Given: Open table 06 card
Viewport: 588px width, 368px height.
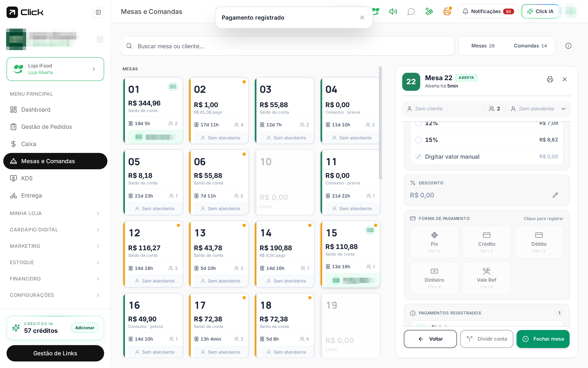Looking at the screenshot, I should tap(219, 182).
